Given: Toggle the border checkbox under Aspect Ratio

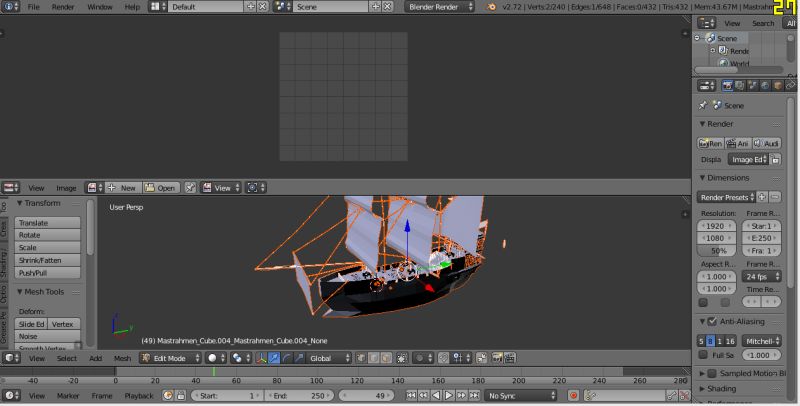Looking at the screenshot, I should [x=703, y=302].
